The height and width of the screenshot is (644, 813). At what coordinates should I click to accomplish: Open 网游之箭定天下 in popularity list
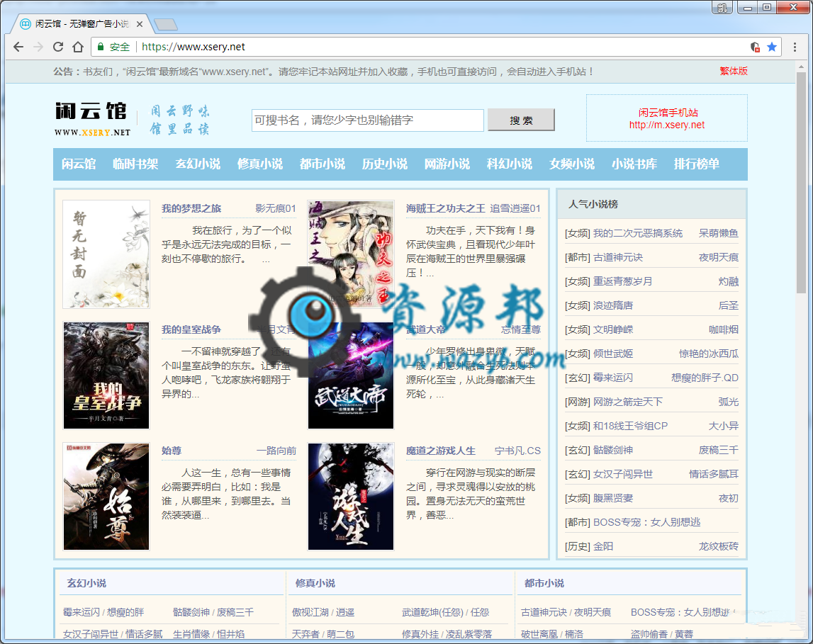pos(628,402)
